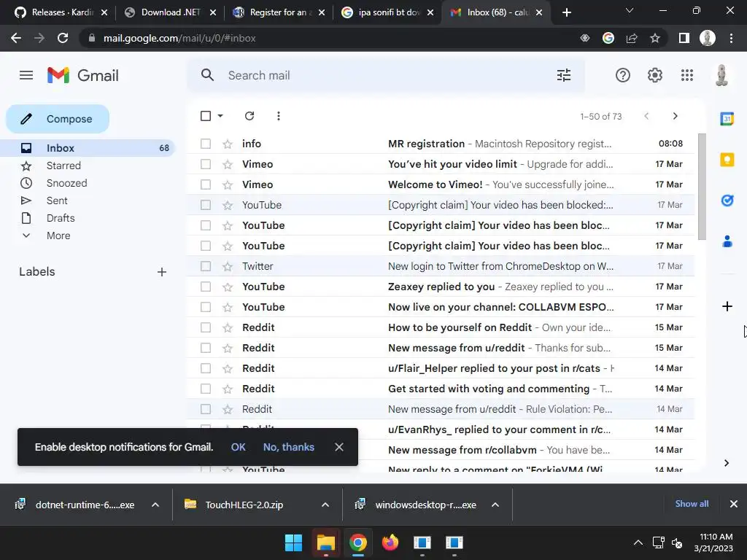This screenshot has height=560, width=747.
Task: Open the More options three-dot menu above mail list
Action: [x=278, y=116]
